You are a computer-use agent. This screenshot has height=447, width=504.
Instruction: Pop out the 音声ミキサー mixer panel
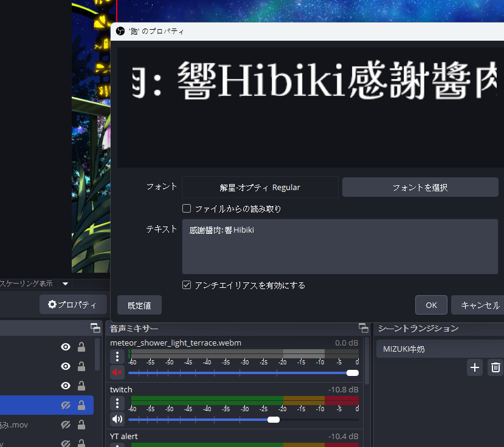(364, 328)
